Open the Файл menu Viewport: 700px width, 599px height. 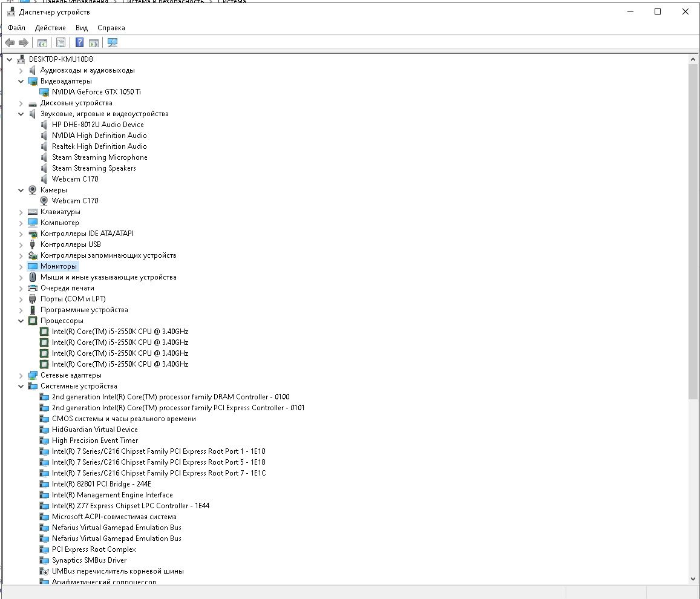click(x=16, y=28)
